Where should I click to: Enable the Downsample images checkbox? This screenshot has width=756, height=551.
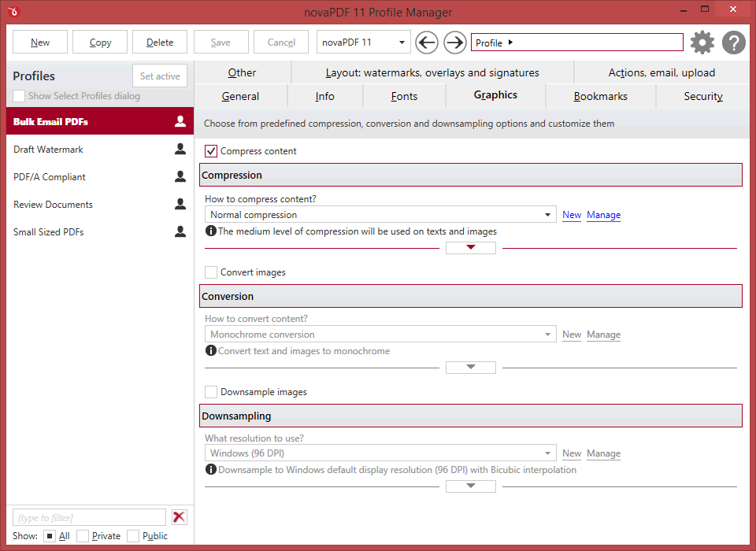click(211, 392)
